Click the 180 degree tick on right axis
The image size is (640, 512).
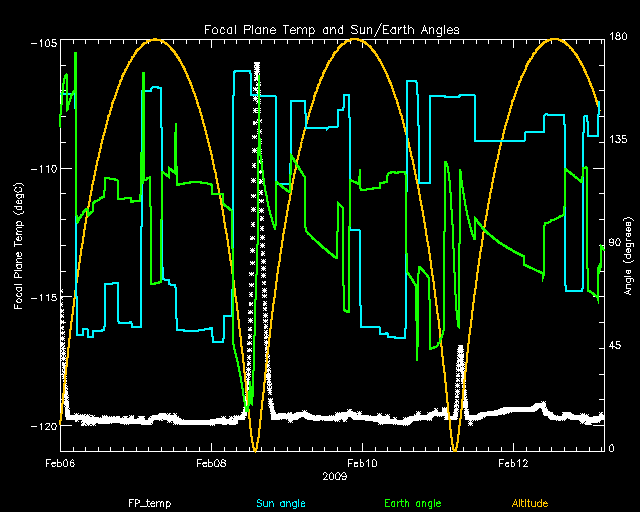(x=619, y=38)
